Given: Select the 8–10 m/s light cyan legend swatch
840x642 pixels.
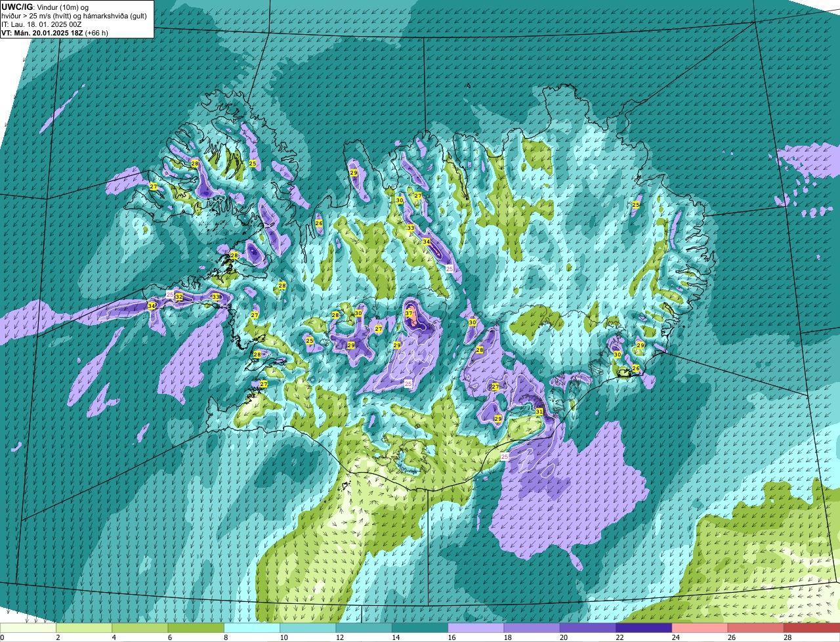Looking at the screenshot, I should [252, 628].
